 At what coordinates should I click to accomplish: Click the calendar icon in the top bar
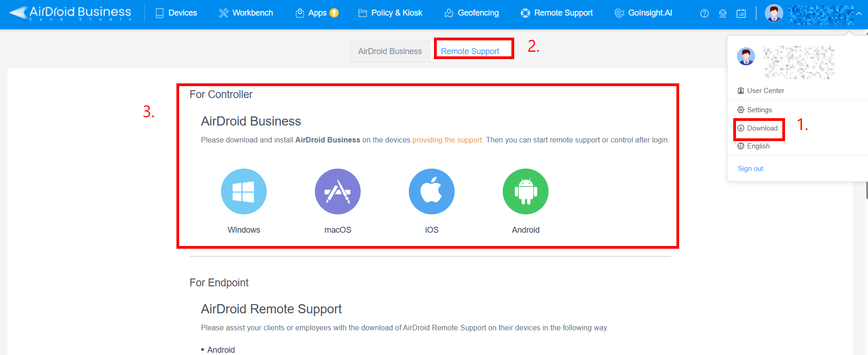[741, 14]
